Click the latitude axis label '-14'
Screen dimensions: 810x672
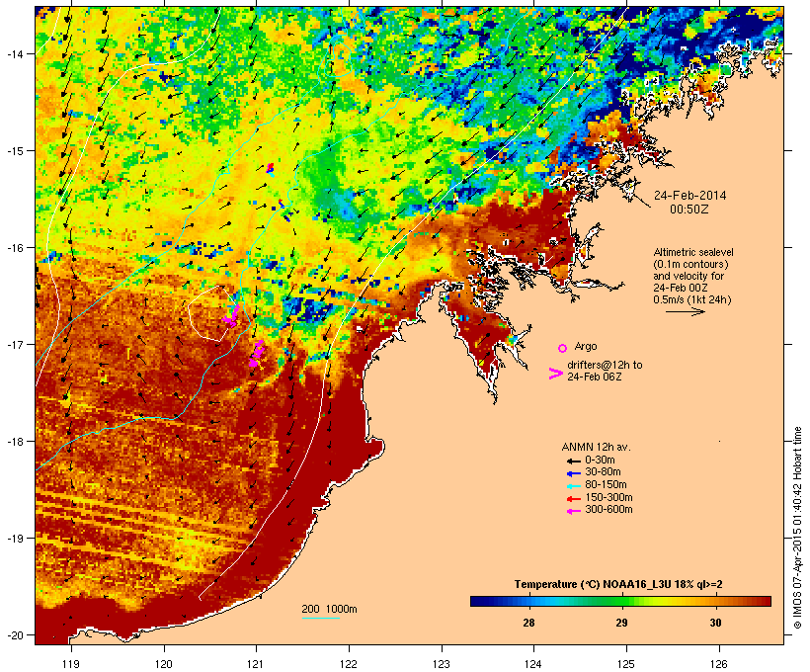[x=14, y=53]
